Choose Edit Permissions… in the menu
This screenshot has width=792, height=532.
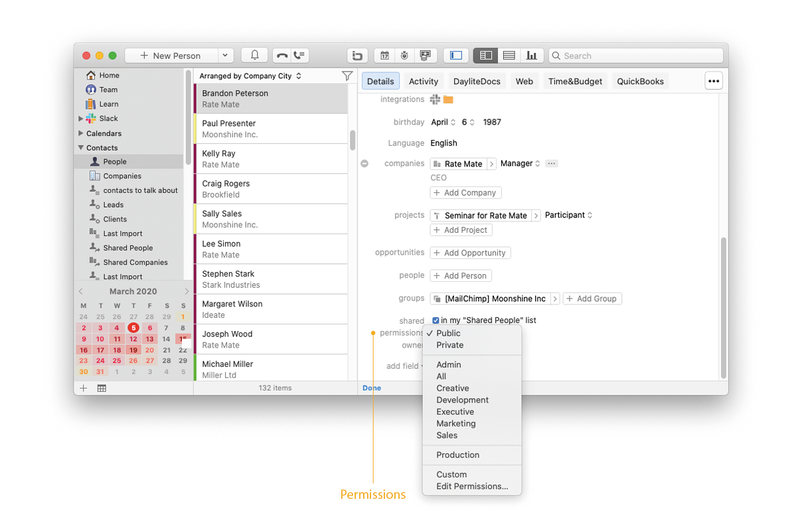pos(472,487)
